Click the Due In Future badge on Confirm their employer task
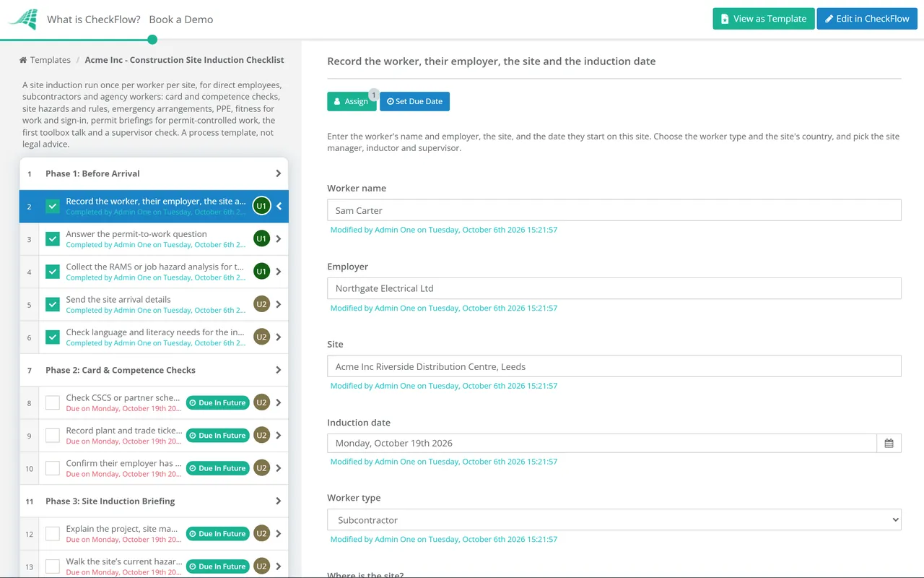 pyautogui.click(x=217, y=468)
